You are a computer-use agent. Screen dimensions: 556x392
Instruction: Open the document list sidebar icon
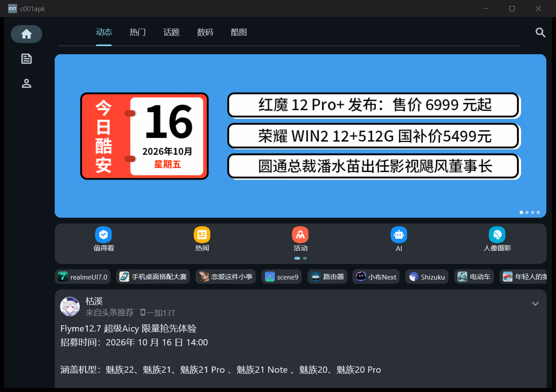[x=26, y=59]
